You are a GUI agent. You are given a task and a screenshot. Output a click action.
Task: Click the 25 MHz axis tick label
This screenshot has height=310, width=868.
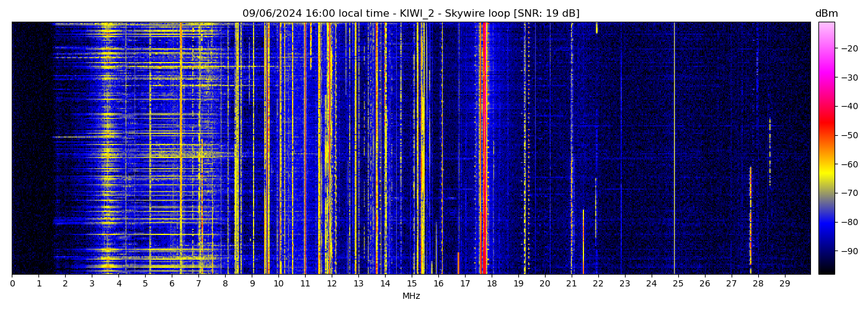click(678, 284)
